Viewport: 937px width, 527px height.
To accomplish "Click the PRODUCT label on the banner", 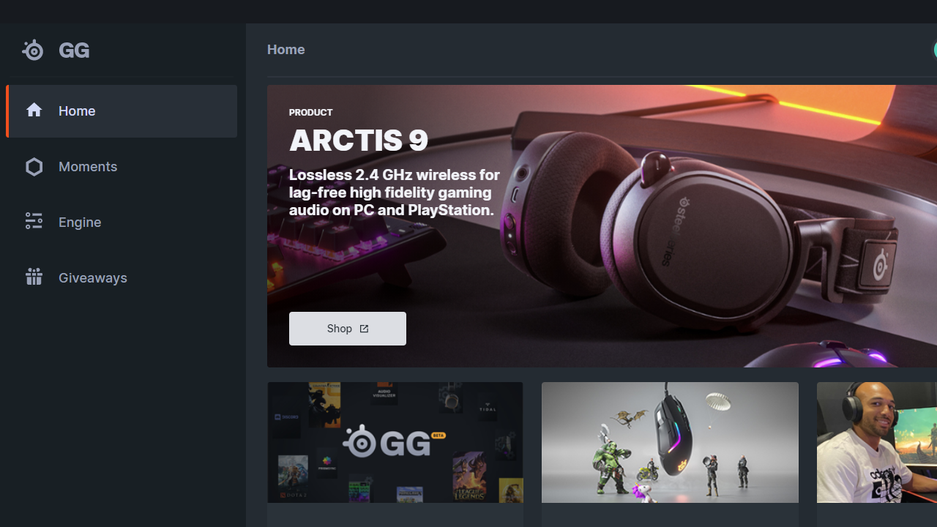I will coord(311,112).
